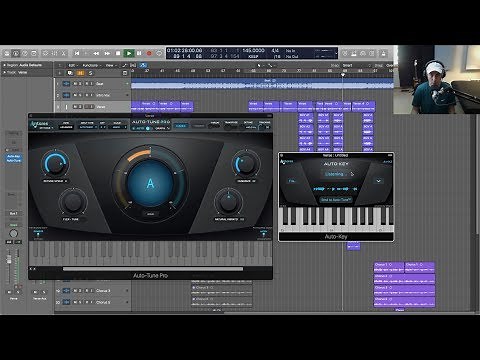Click the Rewind transport button
The image size is (480, 360).
pos(96,53)
